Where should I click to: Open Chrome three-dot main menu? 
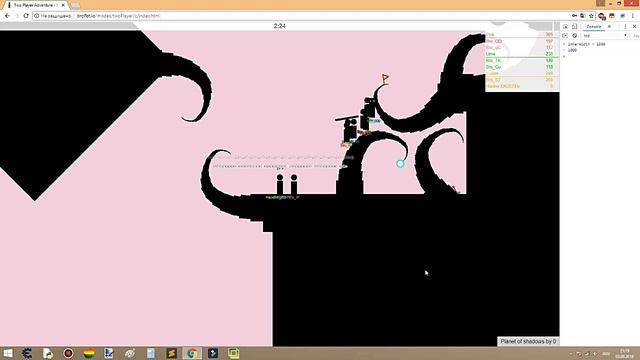[633, 16]
